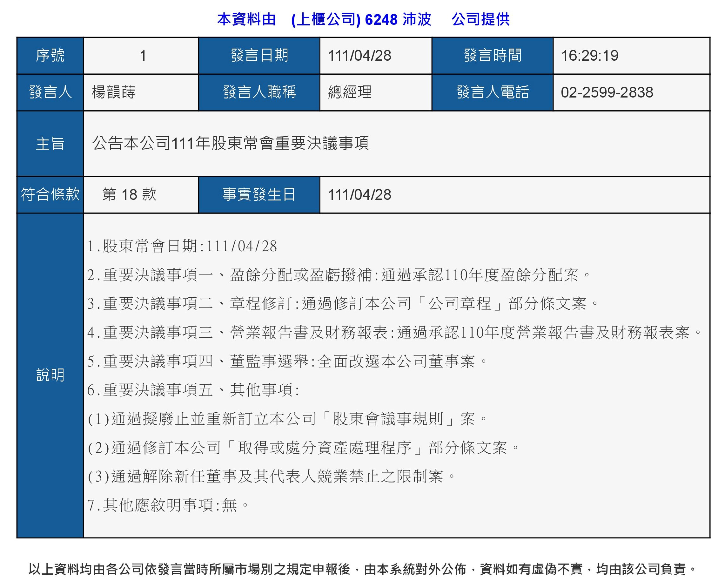725x588 pixels.
Task: Click the phone number '02-2599-2838'
Action: (x=607, y=92)
